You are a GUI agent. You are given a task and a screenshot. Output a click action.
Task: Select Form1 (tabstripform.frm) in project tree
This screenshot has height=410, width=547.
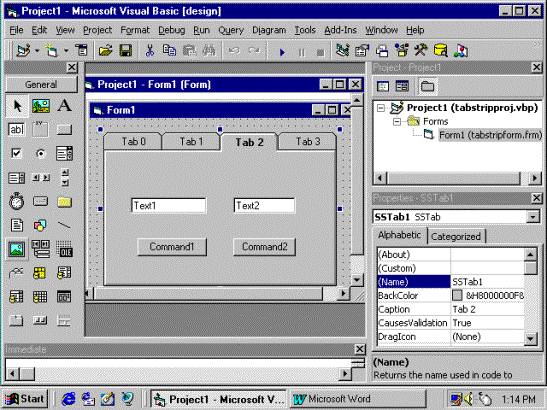point(490,135)
